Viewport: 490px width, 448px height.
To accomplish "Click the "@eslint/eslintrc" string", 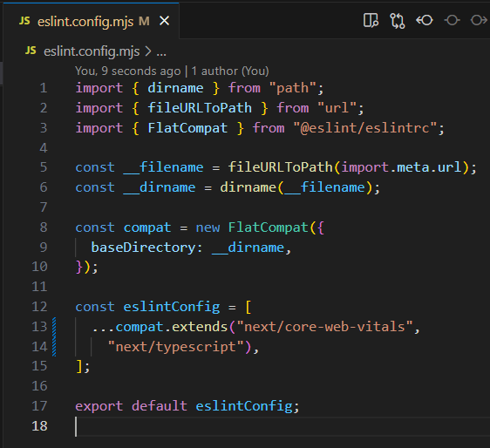I will click(365, 128).
